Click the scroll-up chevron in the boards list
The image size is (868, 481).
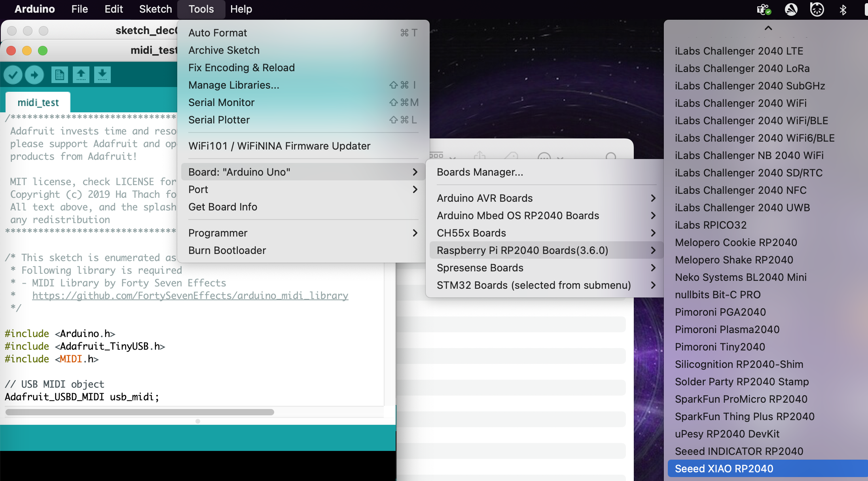(768, 28)
